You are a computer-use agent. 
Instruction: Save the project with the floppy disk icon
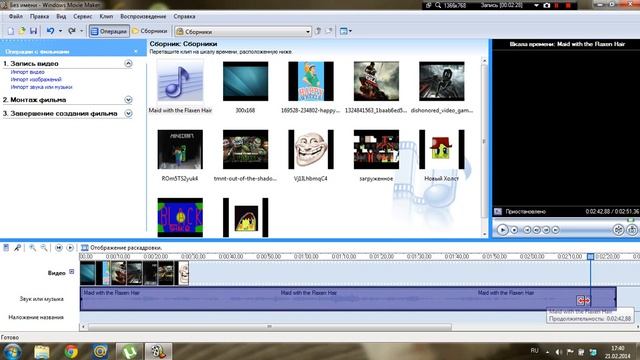tap(33, 31)
